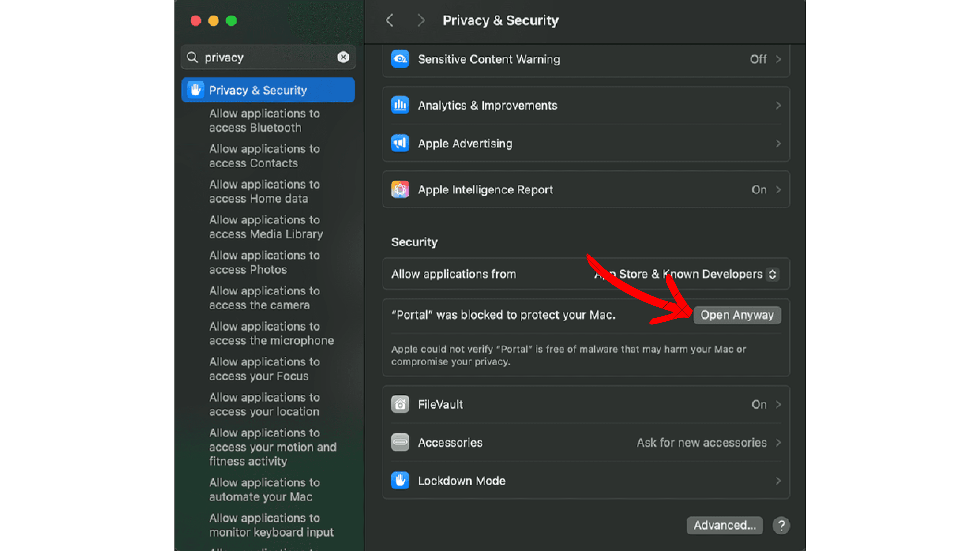Select Allow applications to automate your Mac
Screen dimensions: 980x551
(x=264, y=490)
